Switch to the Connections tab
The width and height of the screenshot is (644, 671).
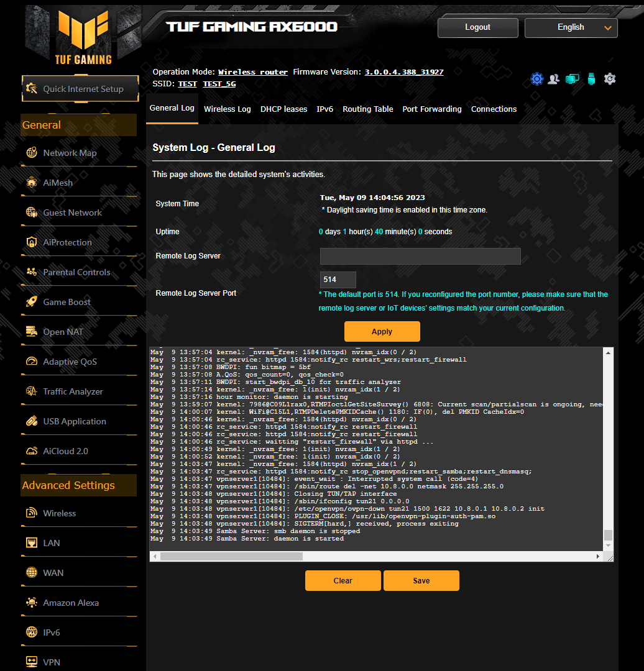(494, 109)
